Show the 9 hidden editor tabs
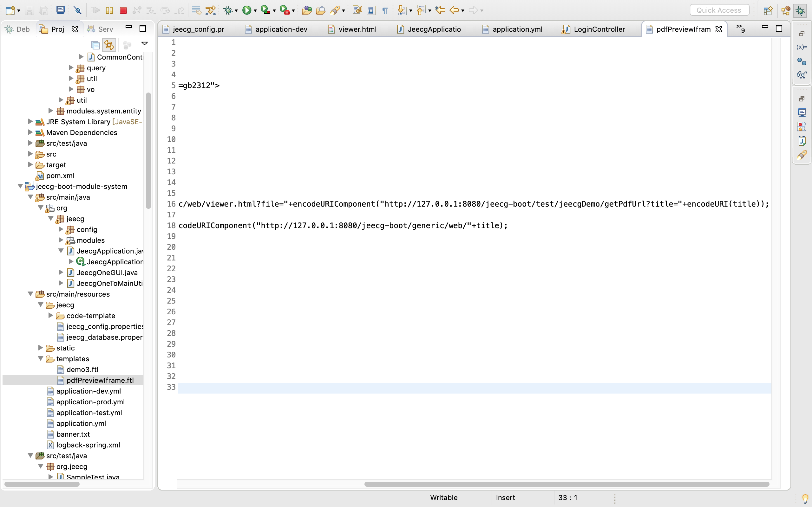The width and height of the screenshot is (812, 507). pyautogui.click(x=741, y=29)
